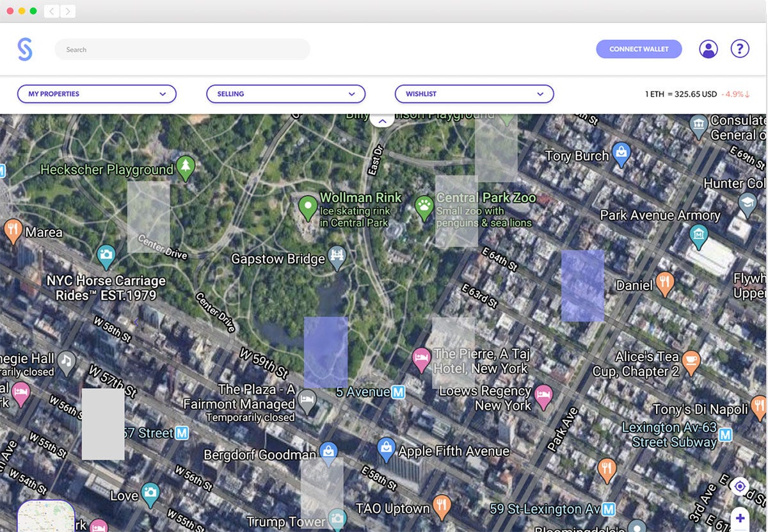Click the TAO Uptown restaurant marker
The width and height of the screenshot is (768, 532).
(x=442, y=508)
